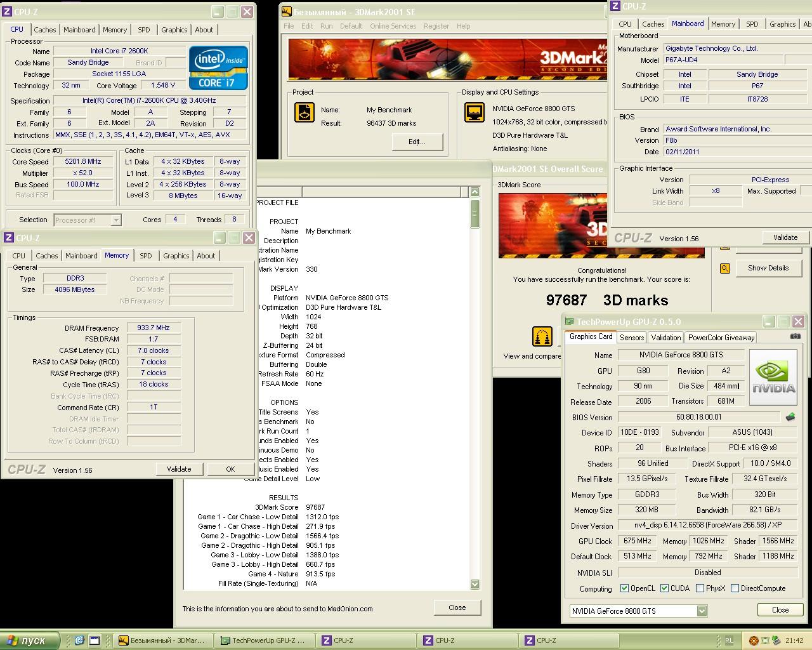Click the display settings monitor icon

pyautogui.click(x=475, y=113)
